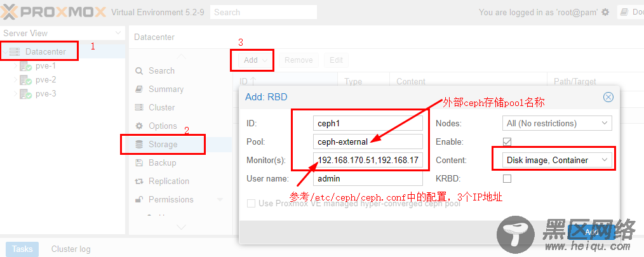Viewport: 644px width, 257px height.
Task: Click the Storage database icon
Action: [x=140, y=145]
